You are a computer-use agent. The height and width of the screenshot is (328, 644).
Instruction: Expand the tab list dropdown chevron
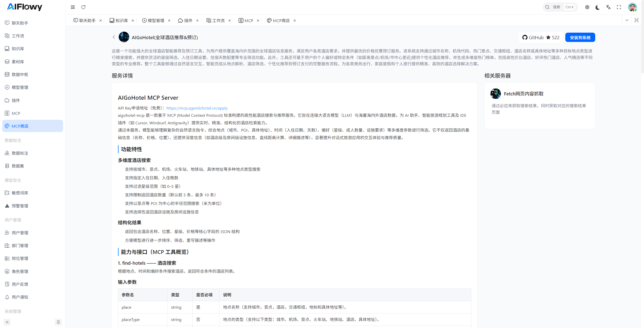point(627,20)
